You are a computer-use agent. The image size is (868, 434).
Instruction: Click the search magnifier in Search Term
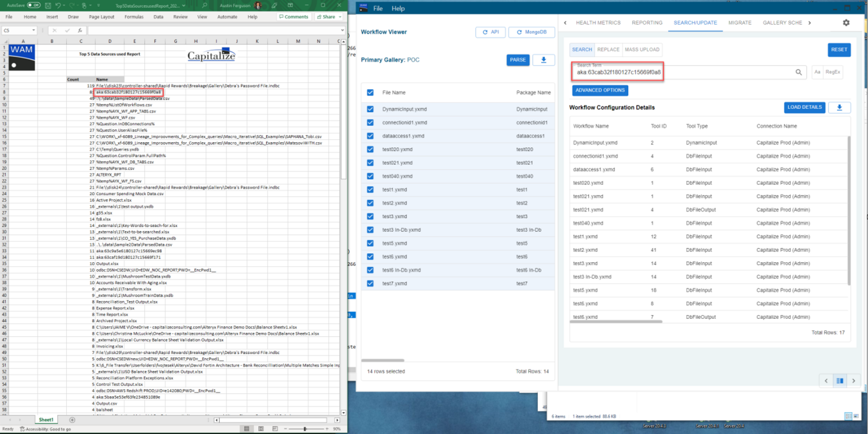click(799, 72)
